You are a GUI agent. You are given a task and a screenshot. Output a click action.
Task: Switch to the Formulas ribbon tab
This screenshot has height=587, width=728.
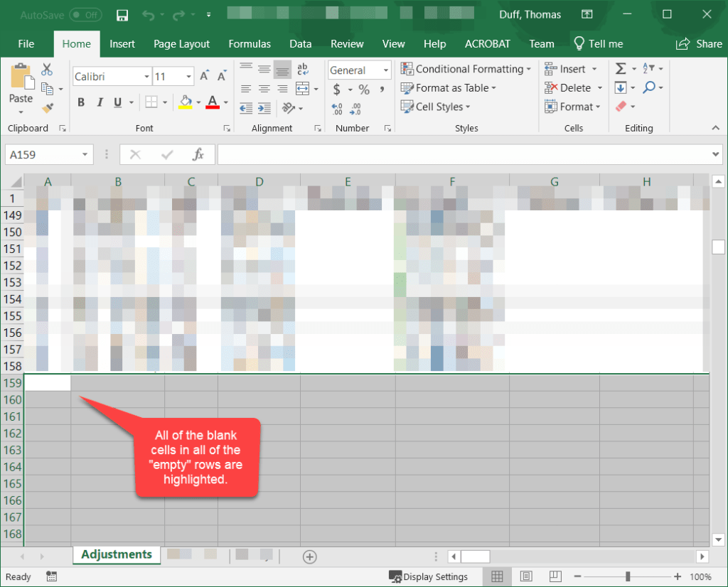pyautogui.click(x=250, y=43)
